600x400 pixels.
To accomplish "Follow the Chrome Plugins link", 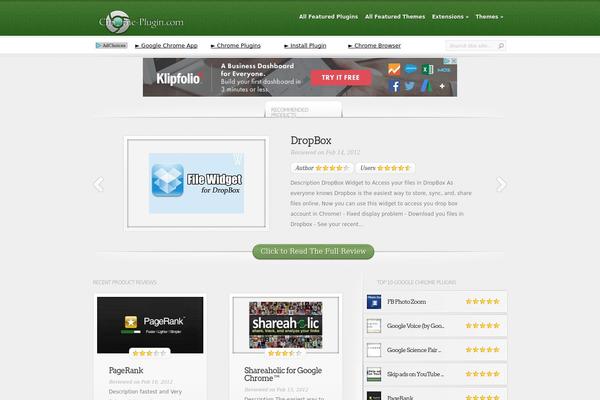I will click(x=236, y=46).
